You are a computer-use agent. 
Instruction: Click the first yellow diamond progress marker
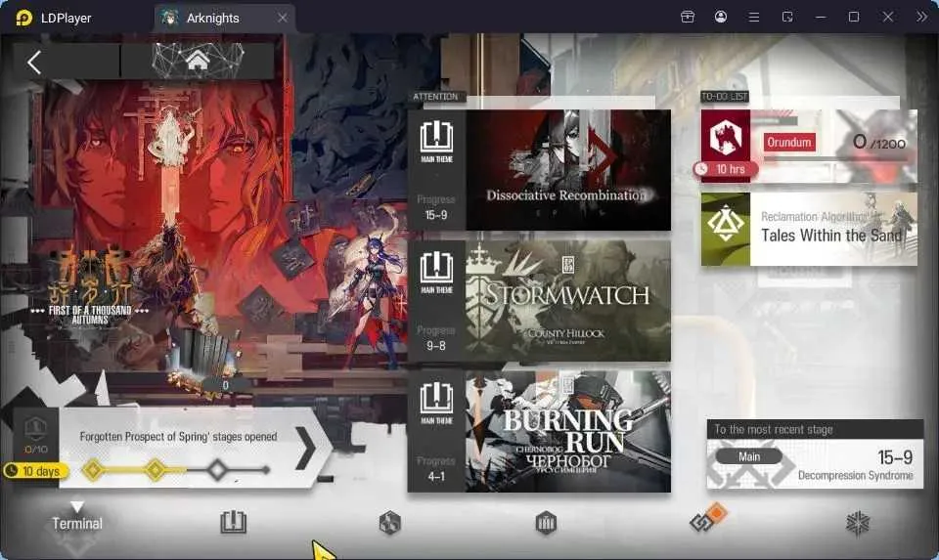93,470
